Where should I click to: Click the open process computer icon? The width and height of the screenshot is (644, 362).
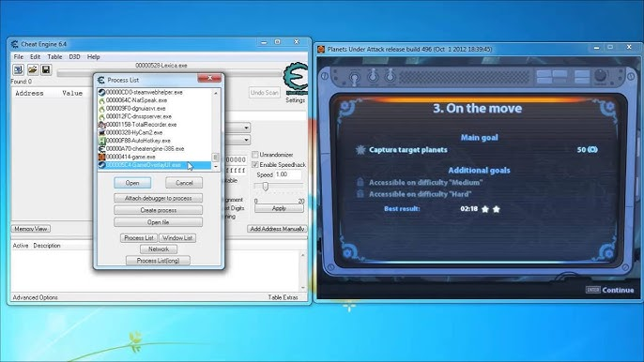point(19,69)
